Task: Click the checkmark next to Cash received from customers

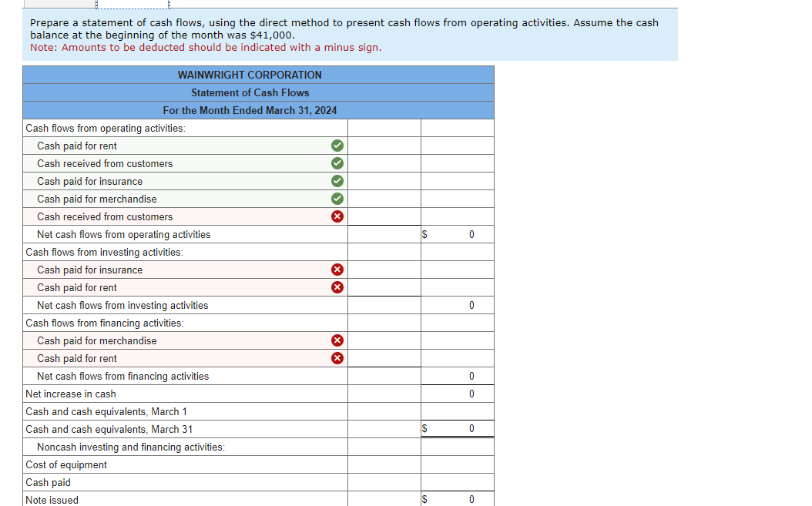Action: coord(337,163)
